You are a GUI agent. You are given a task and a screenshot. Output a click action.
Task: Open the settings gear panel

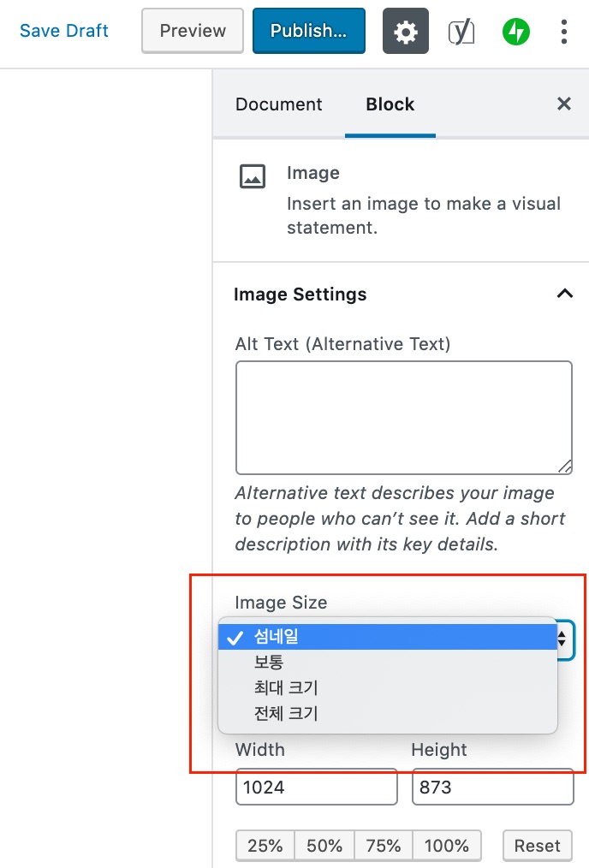click(405, 32)
